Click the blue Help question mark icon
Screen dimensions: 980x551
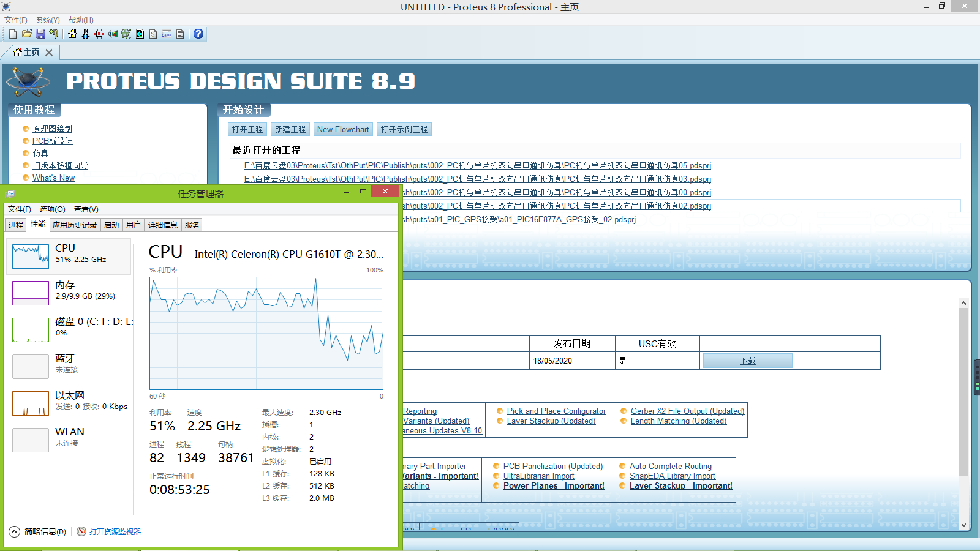(198, 34)
